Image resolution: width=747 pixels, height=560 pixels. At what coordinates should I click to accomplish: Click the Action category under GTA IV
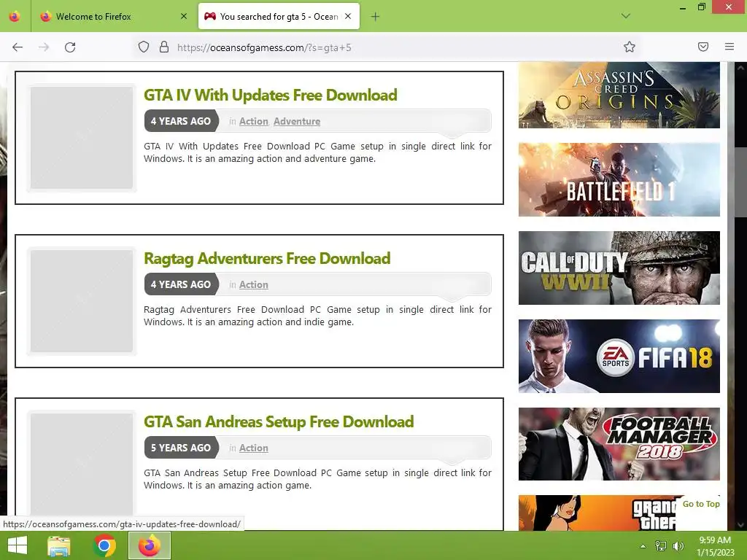(x=253, y=122)
